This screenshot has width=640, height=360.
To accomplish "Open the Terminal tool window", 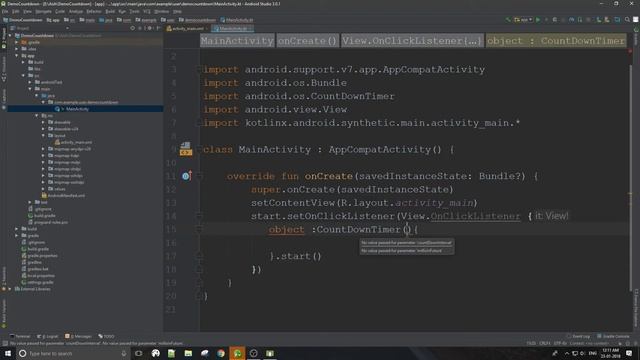I will point(20,336).
